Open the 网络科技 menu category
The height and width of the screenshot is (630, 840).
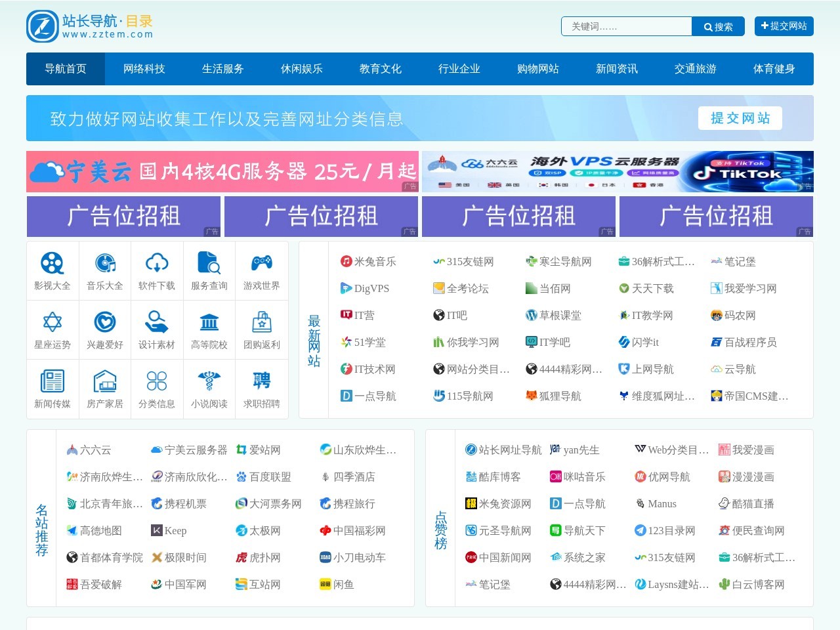[144, 69]
